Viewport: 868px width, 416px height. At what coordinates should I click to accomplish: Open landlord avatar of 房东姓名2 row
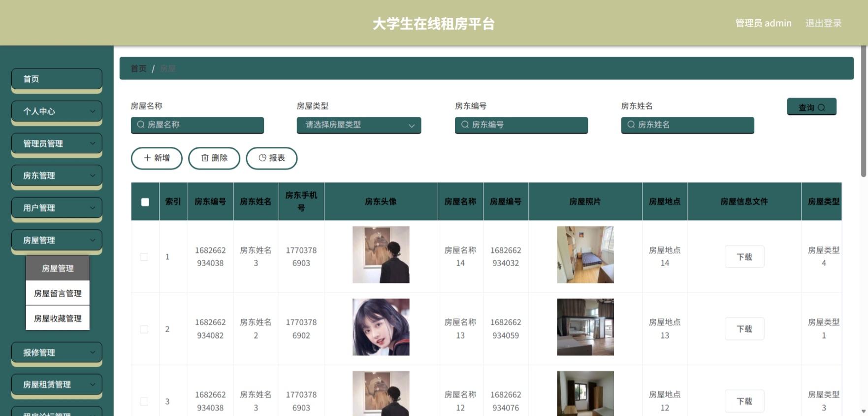point(381,327)
